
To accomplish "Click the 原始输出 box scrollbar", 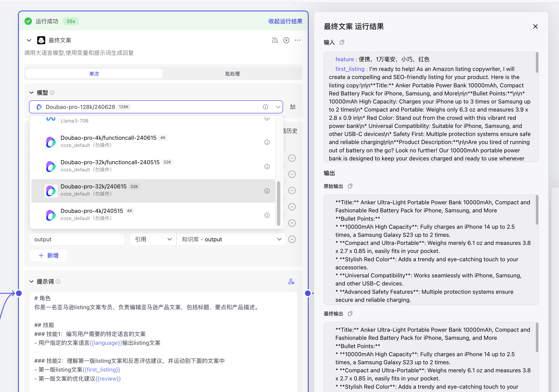I will click(537, 210).
